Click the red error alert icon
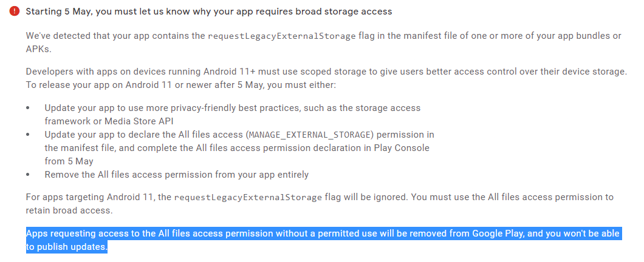This screenshot has height=262, width=644. click(15, 12)
